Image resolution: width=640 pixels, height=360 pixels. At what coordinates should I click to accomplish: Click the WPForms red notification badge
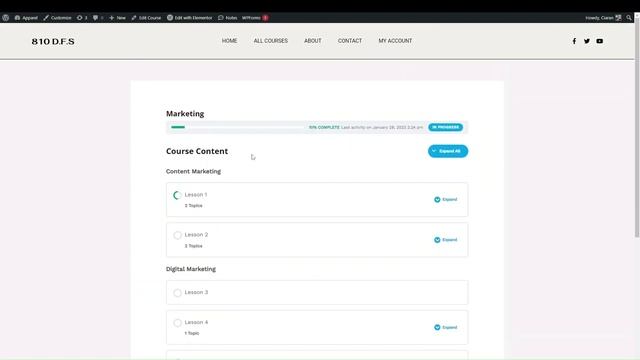[x=265, y=18]
